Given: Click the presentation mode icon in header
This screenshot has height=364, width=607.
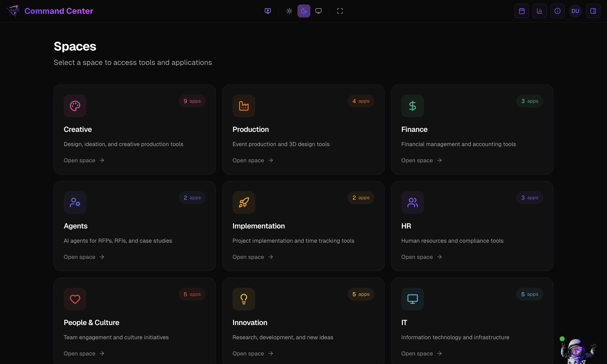Looking at the screenshot, I should coord(268,11).
